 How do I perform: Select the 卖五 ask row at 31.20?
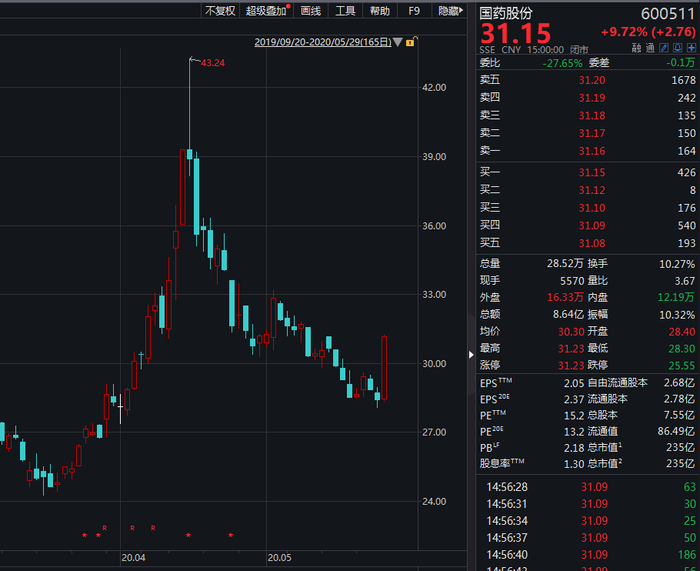(x=588, y=80)
